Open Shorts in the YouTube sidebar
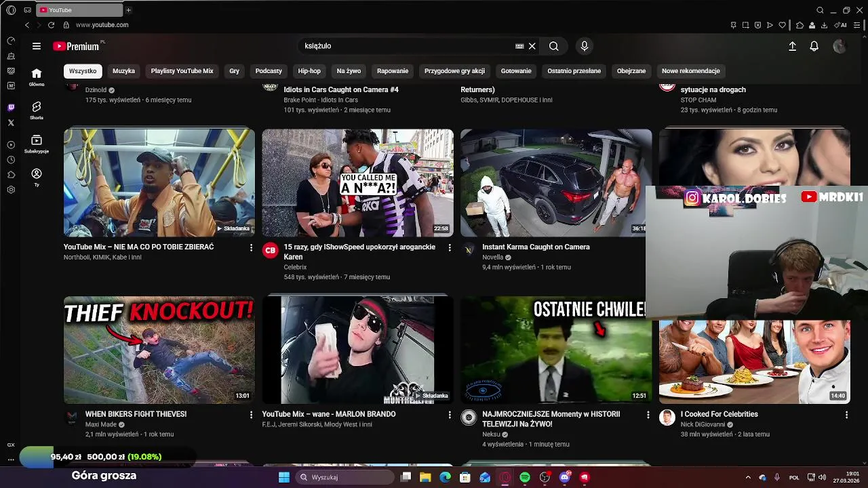This screenshot has width=868, height=488. (x=37, y=110)
